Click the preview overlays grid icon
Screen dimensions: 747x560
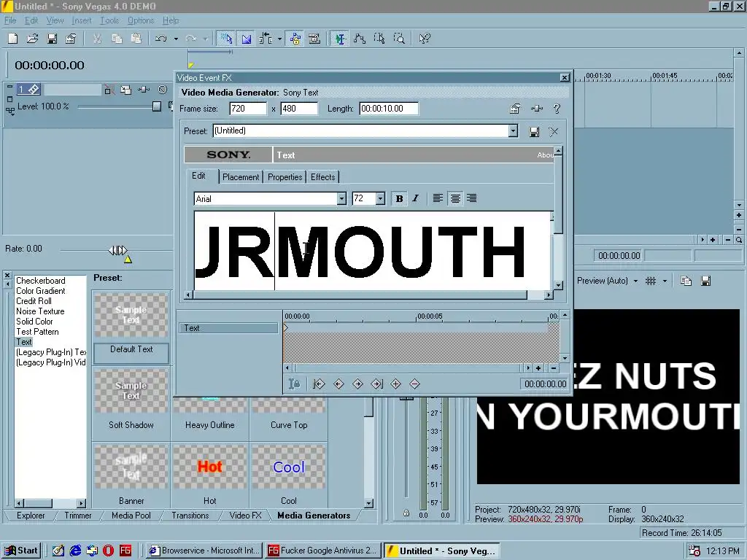651,281
